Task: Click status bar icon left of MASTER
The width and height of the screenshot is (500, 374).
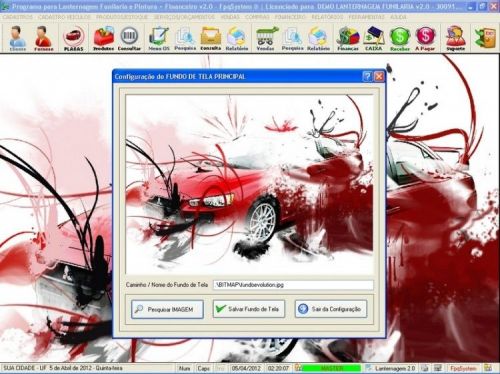Action: [x=298, y=368]
